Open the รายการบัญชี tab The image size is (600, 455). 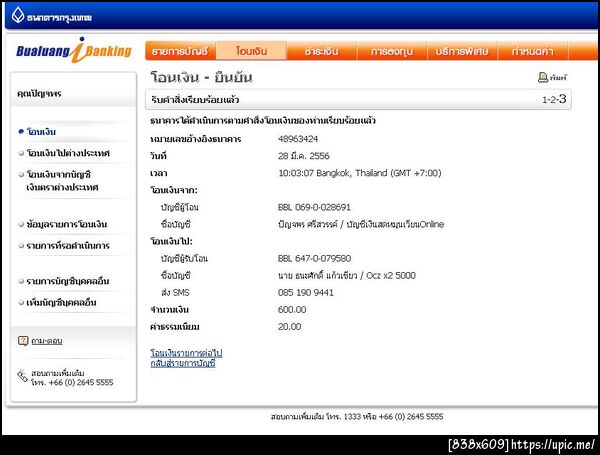(180, 51)
